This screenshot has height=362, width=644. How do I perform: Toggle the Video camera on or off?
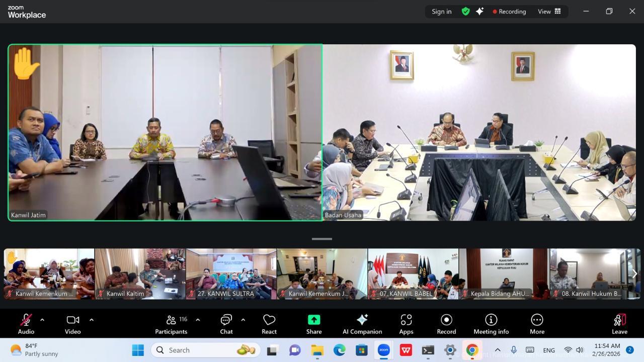coord(72,323)
